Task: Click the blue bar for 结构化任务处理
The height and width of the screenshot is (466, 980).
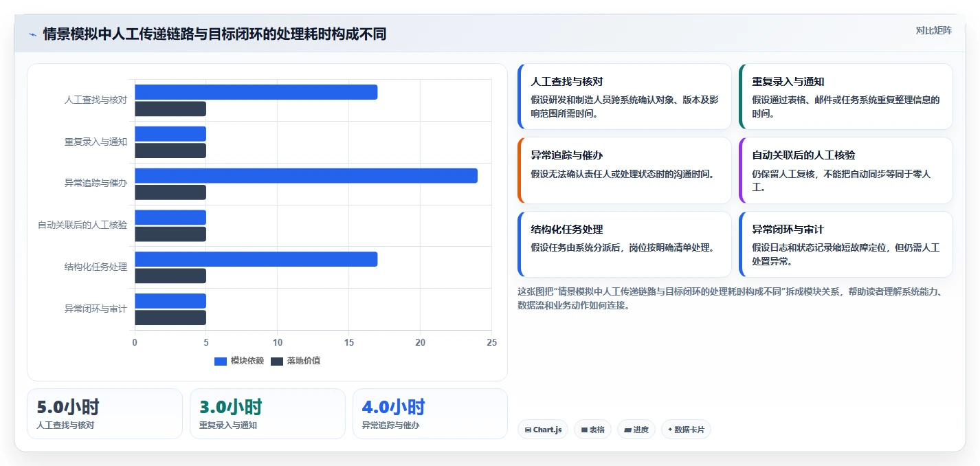Action: (x=256, y=259)
